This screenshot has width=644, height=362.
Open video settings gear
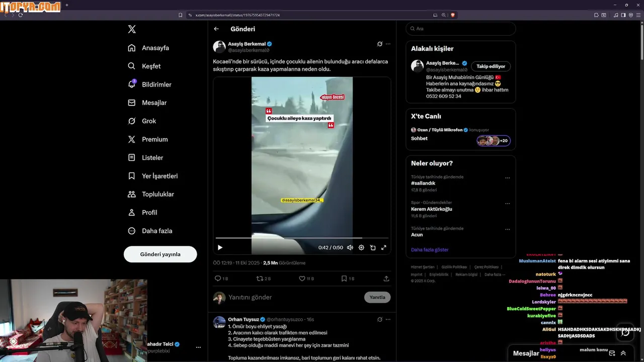click(361, 247)
